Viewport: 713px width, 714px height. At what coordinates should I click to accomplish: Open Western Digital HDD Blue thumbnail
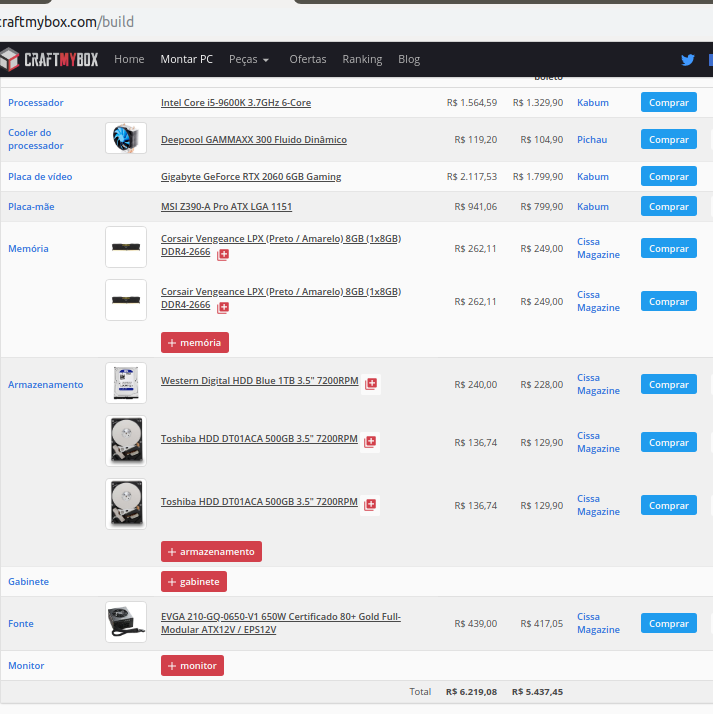point(126,383)
